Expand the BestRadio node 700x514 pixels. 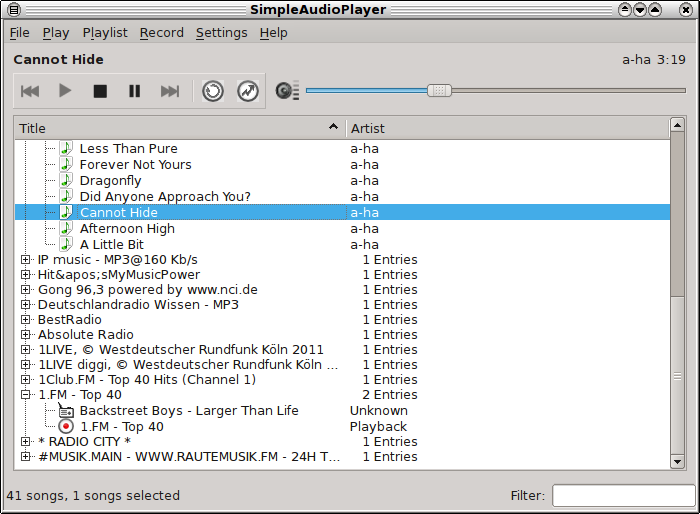(25, 320)
